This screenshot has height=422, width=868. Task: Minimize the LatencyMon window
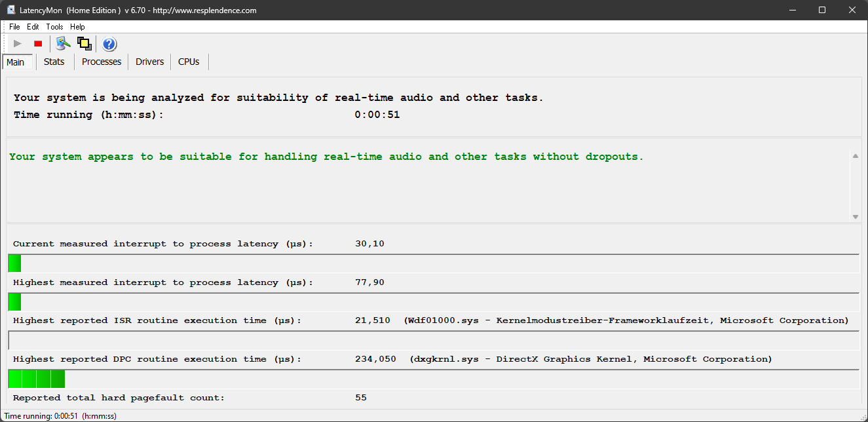click(x=792, y=10)
